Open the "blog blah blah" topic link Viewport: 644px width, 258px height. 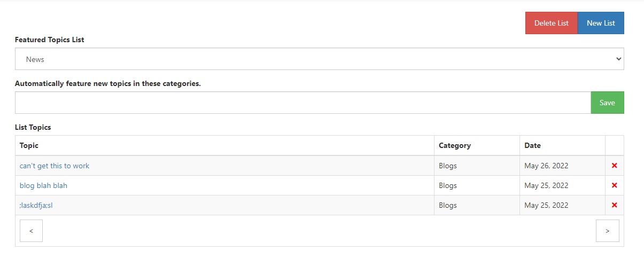pyautogui.click(x=43, y=185)
